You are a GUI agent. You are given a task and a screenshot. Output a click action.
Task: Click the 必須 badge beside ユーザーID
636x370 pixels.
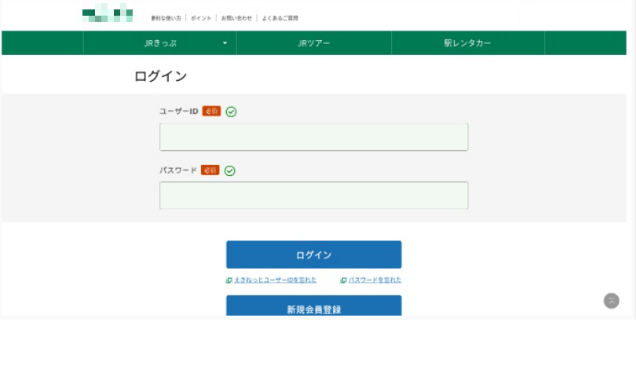(x=211, y=111)
